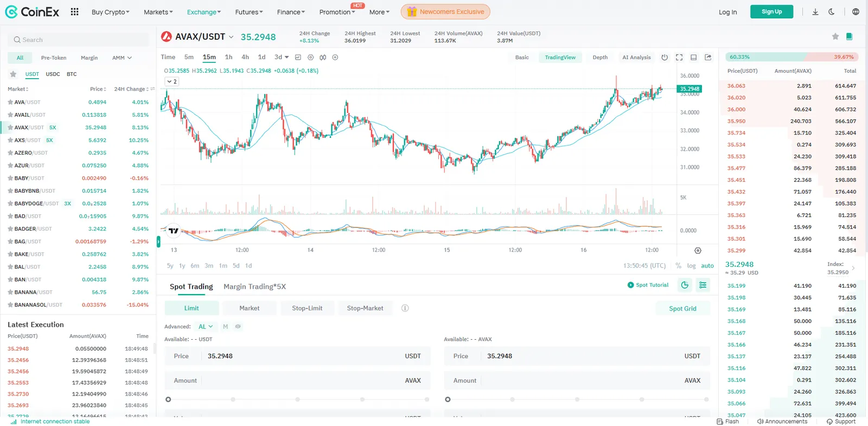The height and width of the screenshot is (426, 868).
Task: Click the sell Price input field
Action: (x=577, y=356)
